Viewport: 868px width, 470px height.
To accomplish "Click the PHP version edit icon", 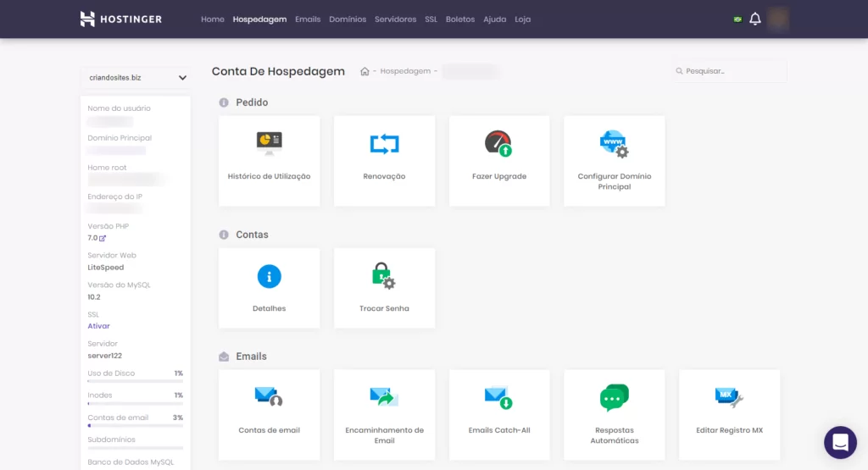I will pos(103,238).
